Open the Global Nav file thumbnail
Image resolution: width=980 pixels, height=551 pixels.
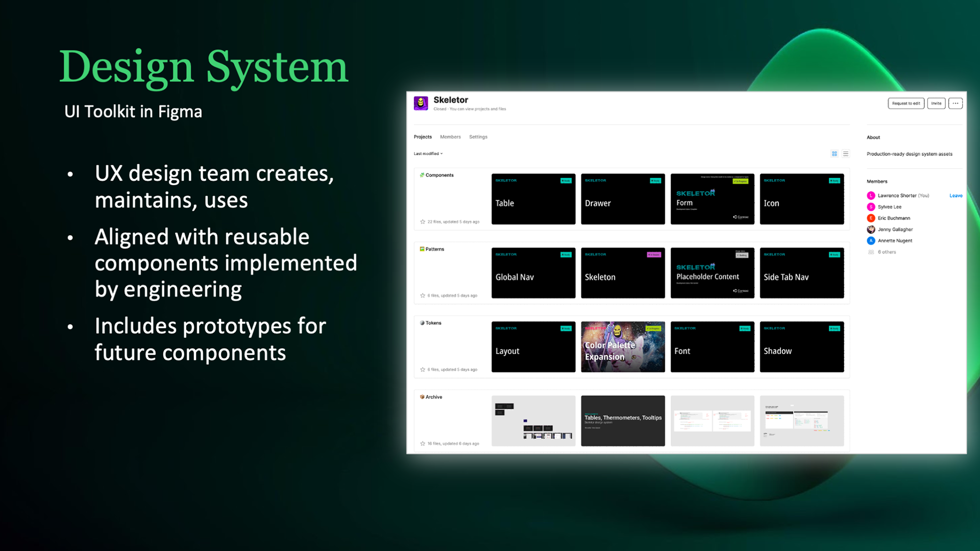533,273
